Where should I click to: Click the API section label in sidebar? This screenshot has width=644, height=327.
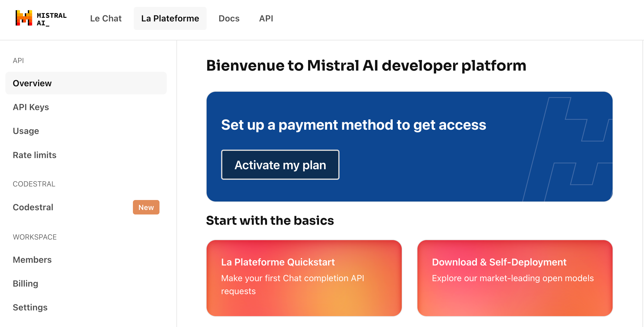point(18,61)
